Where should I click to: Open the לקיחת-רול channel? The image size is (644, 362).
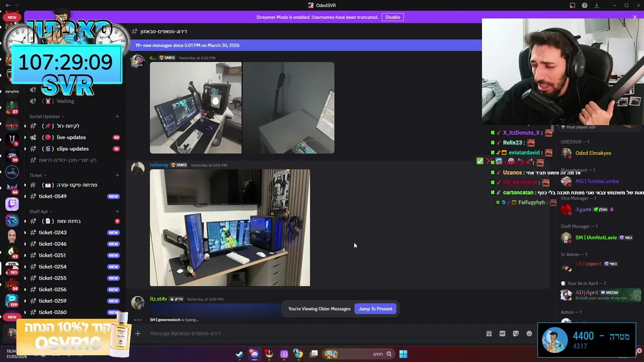point(74,126)
